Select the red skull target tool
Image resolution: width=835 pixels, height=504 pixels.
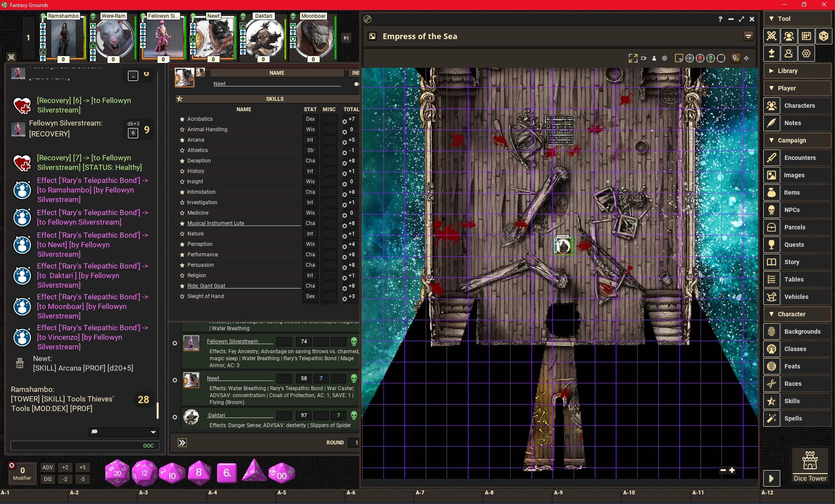[700, 58]
